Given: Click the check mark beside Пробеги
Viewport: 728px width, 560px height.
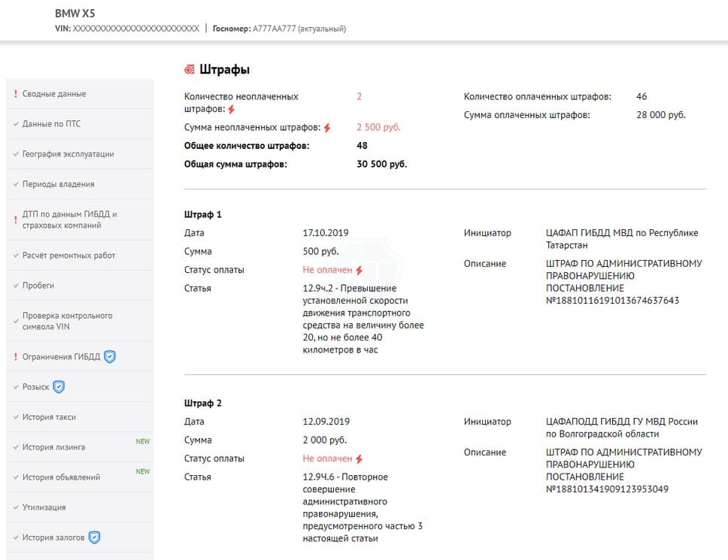Looking at the screenshot, I should (16, 286).
